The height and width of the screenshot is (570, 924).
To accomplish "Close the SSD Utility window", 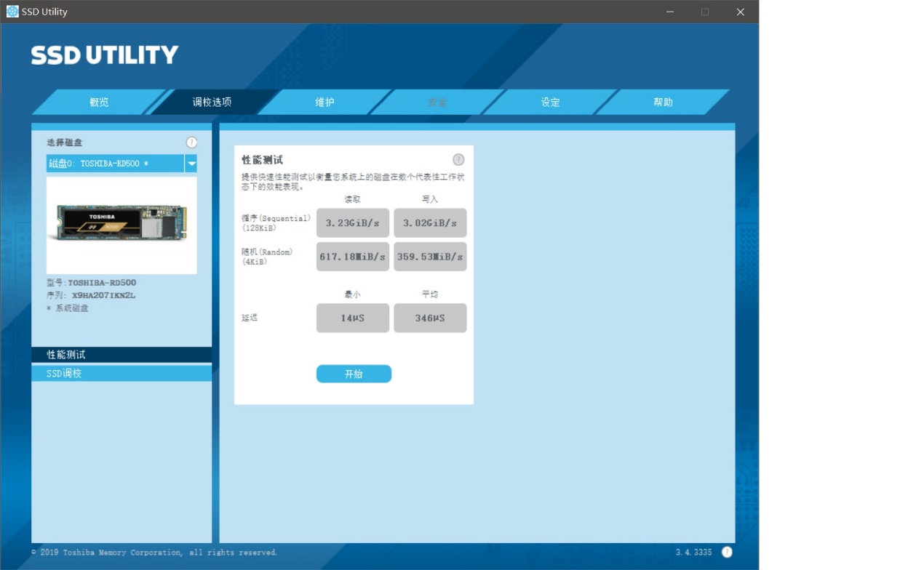I will pyautogui.click(x=740, y=12).
